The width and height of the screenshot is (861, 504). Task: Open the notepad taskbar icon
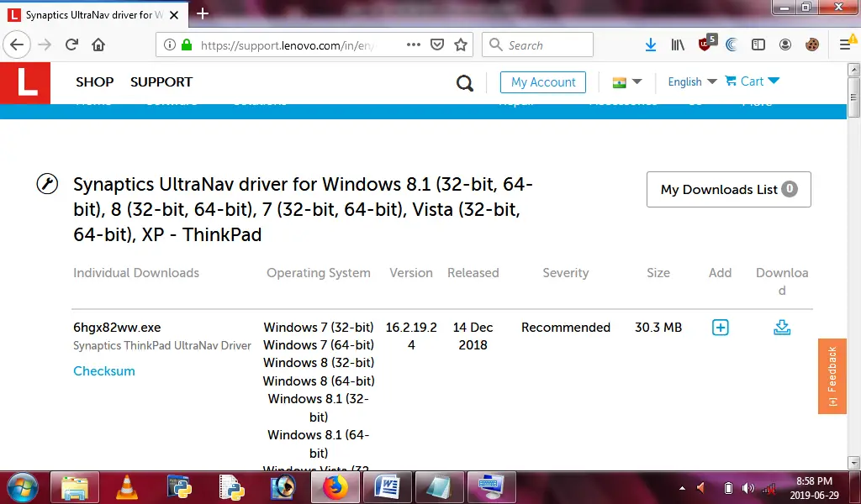coord(438,487)
